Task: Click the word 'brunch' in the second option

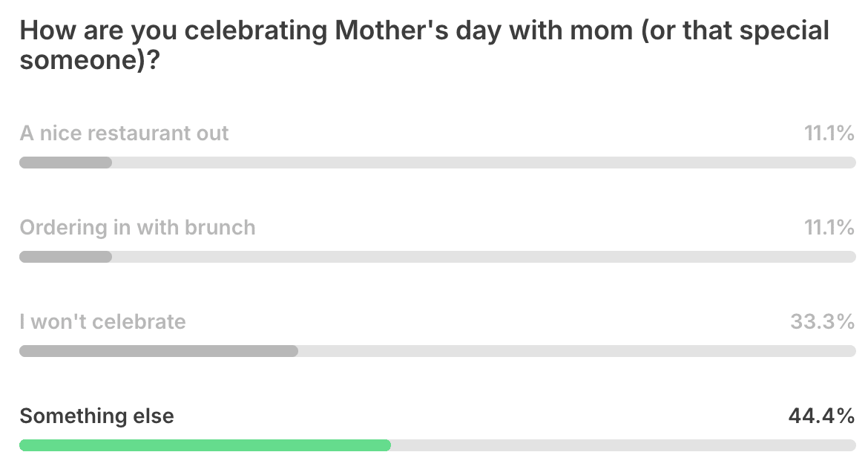Action: click(x=220, y=228)
